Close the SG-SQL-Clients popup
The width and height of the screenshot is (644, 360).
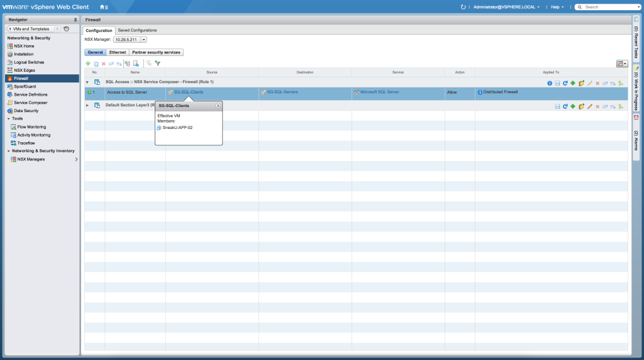pyautogui.click(x=218, y=106)
